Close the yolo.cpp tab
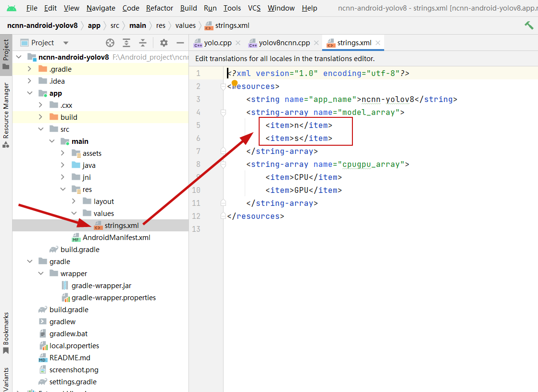Viewport: 538px width, 392px height. pyautogui.click(x=238, y=43)
